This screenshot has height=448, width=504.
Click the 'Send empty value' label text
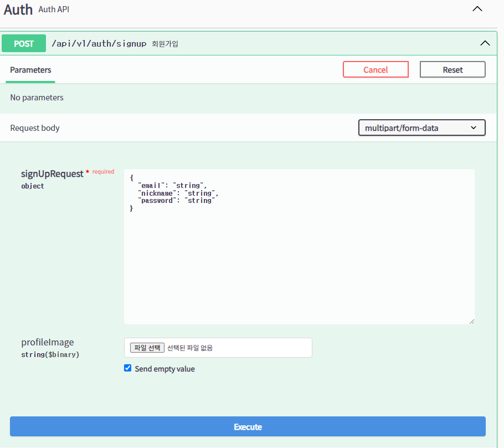pyautogui.click(x=164, y=369)
